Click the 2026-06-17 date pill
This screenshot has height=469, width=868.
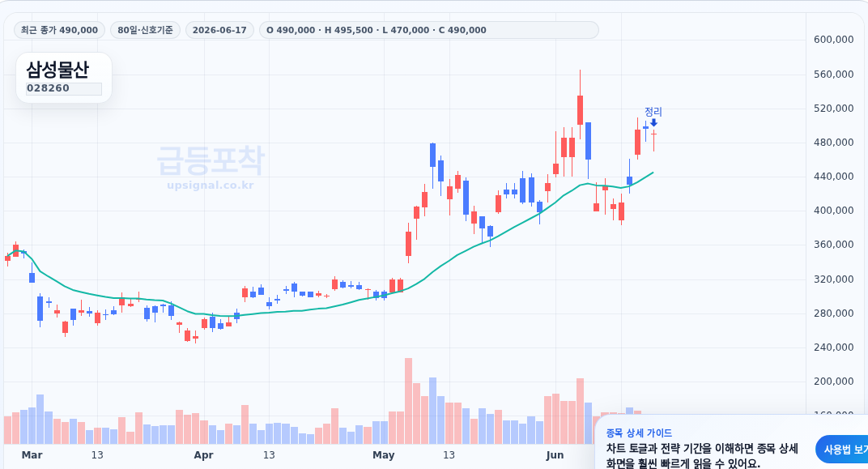pyautogui.click(x=219, y=30)
